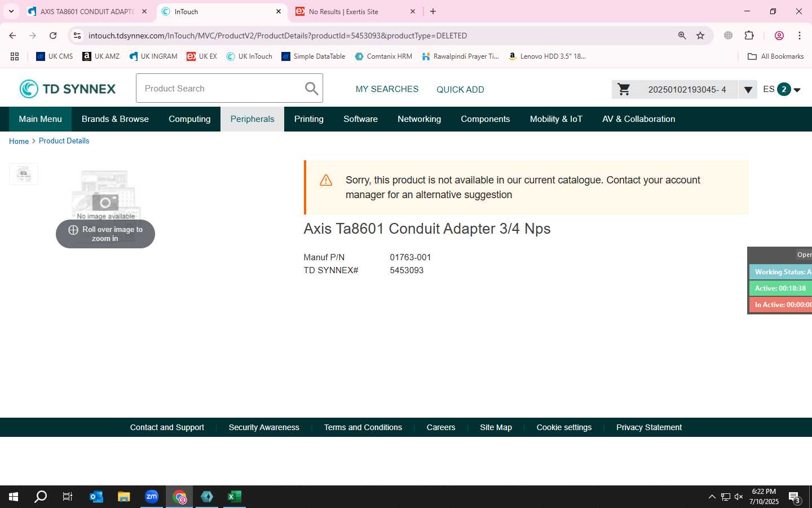This screenshot has width=812, height=508.
Task: Open UK EX bookmark
Action: [202, 56]
